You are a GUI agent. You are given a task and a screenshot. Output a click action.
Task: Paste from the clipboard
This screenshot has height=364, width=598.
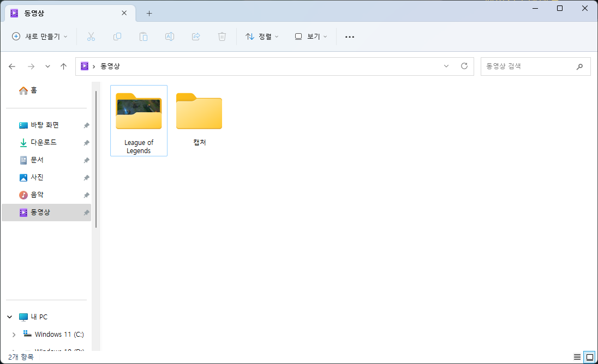click(x=143, y=37)
